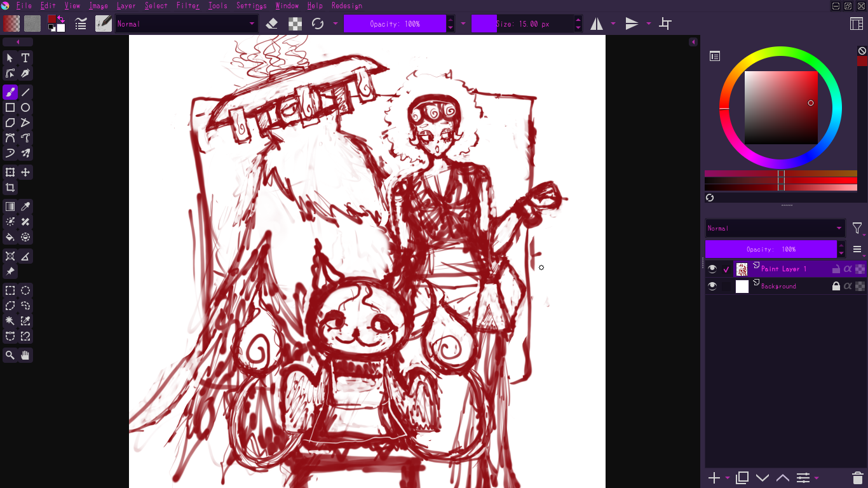Select the Bezier Curve tool
This screenshot has width=868, height=488.
[x=10, y=138]
